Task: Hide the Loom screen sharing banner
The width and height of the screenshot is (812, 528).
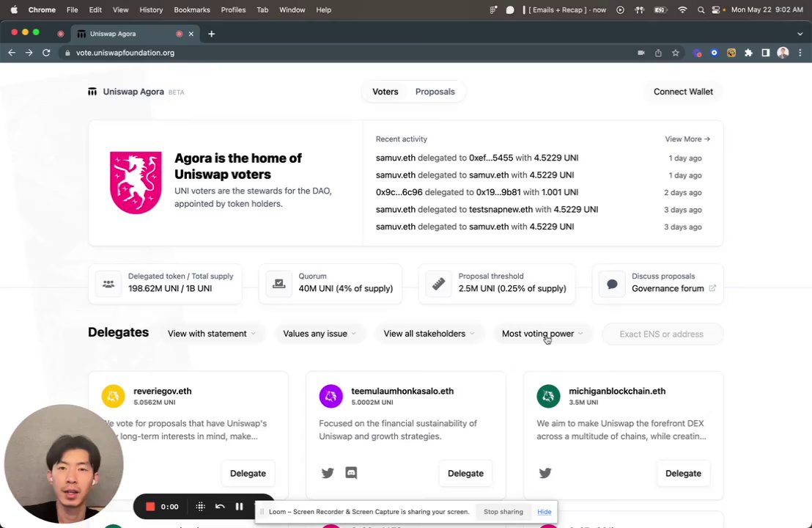Action: pyautogui.click(x=545, y=512)
